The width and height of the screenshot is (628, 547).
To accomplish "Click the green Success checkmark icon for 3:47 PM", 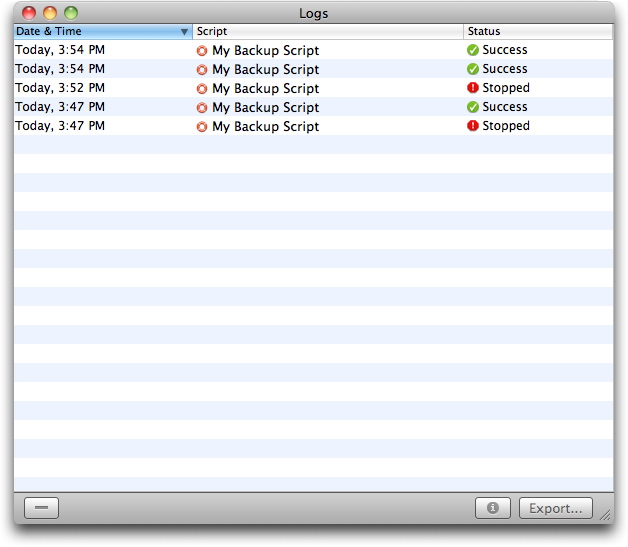I will click(x=473, y=107).
